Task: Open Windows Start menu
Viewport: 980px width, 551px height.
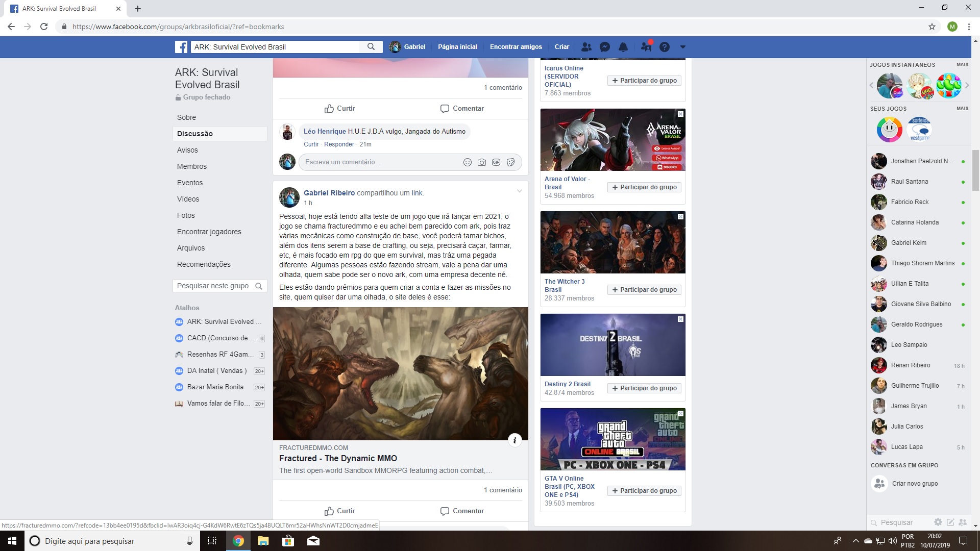Action: tap(12, 541)
